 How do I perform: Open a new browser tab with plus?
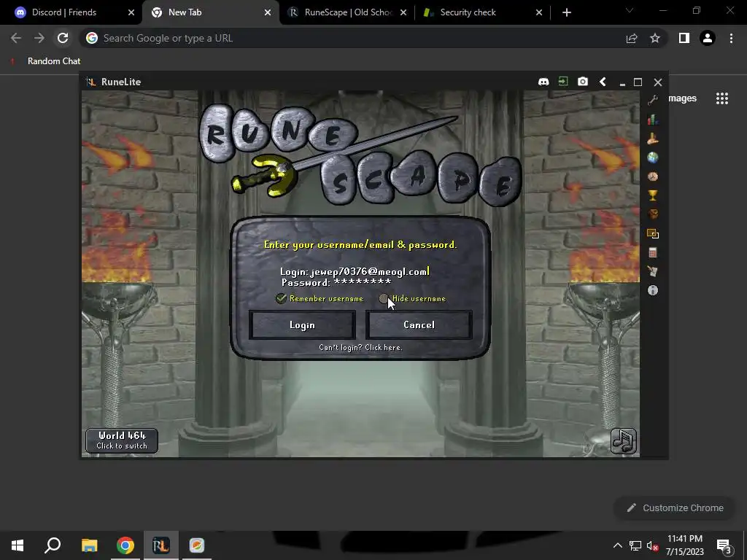[566, 12]
